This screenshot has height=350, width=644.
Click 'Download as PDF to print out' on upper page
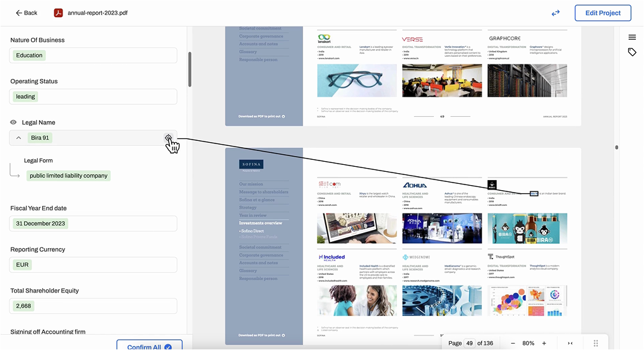coord(261,116)
